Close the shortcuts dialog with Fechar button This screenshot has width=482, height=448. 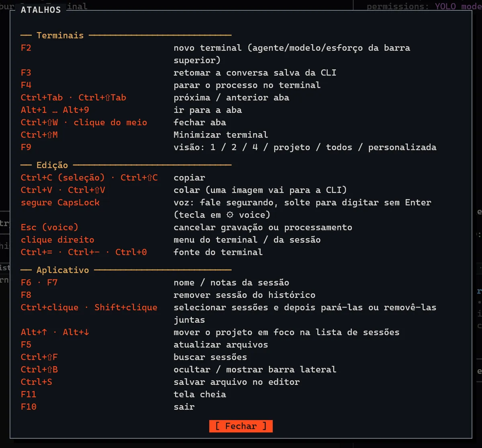[241, 426]
